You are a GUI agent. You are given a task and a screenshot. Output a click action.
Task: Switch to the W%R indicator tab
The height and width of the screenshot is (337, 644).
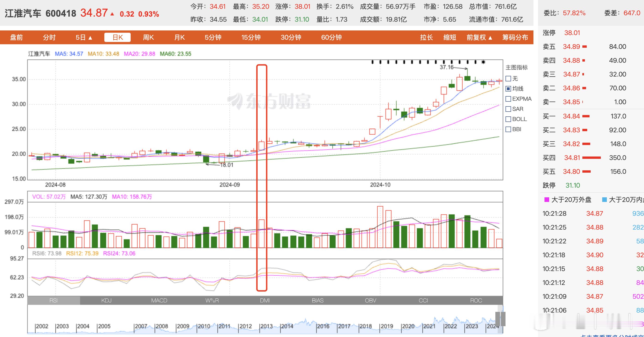coord(212,300)
